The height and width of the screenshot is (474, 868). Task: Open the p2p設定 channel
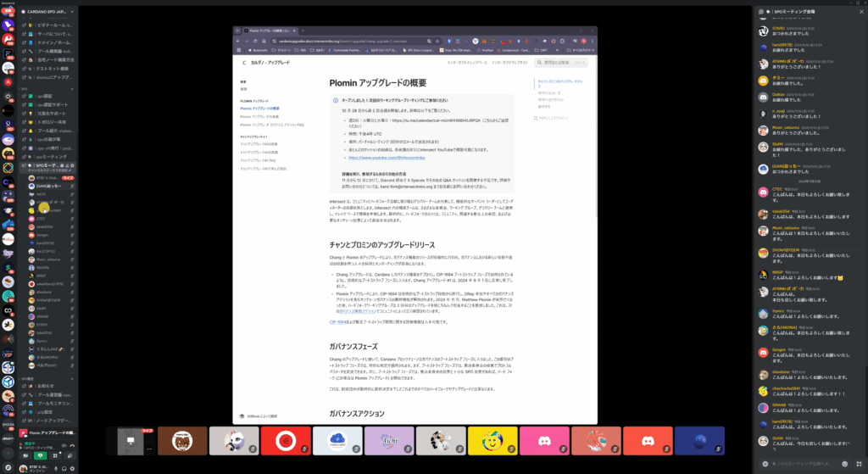47,412
